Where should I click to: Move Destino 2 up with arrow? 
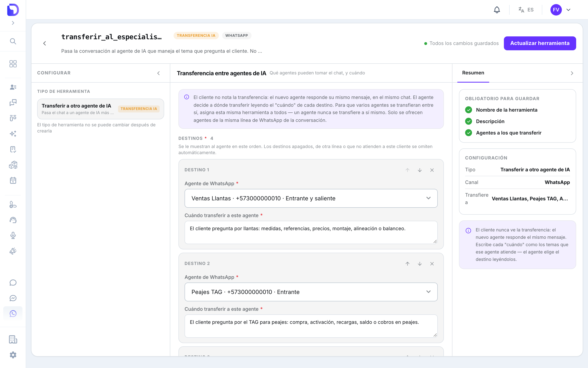(x=408, y=264)
